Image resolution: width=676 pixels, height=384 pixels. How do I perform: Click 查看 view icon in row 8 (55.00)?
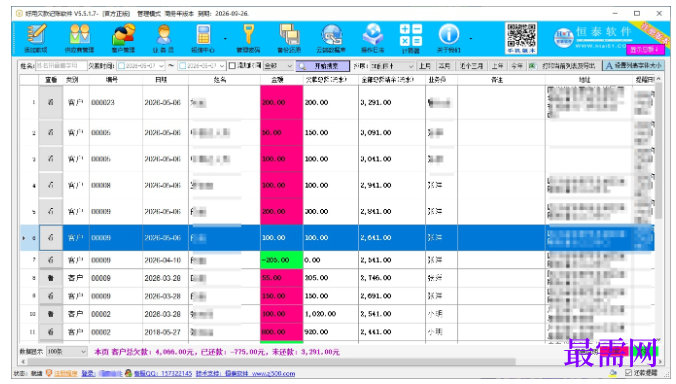click(x=51, y=278)
